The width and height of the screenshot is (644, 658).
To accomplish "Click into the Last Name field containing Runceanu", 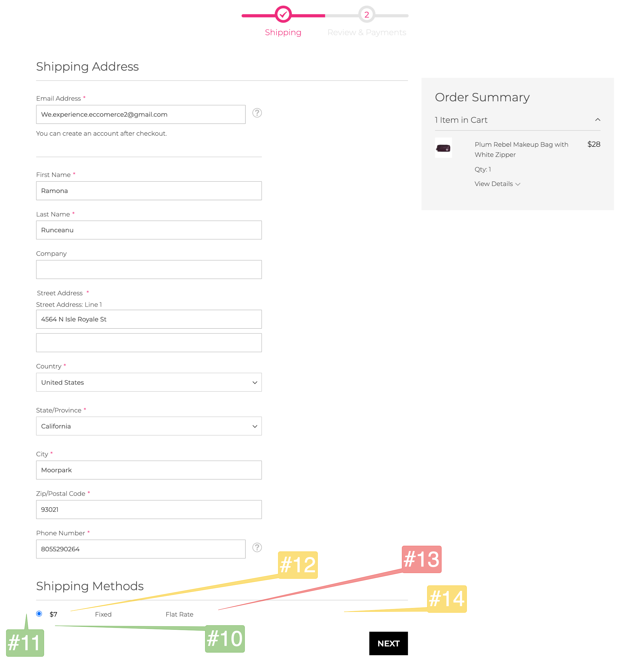I will pos(149,230).
